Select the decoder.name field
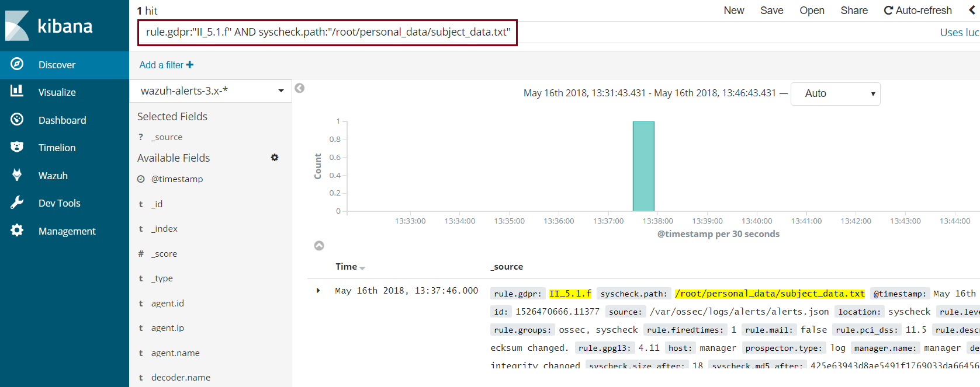This screenshot has width=980, height=387. [181, 378]
